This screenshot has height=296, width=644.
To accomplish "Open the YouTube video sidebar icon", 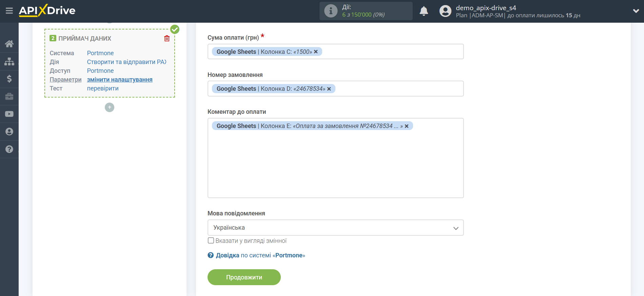I will point(9,114).
